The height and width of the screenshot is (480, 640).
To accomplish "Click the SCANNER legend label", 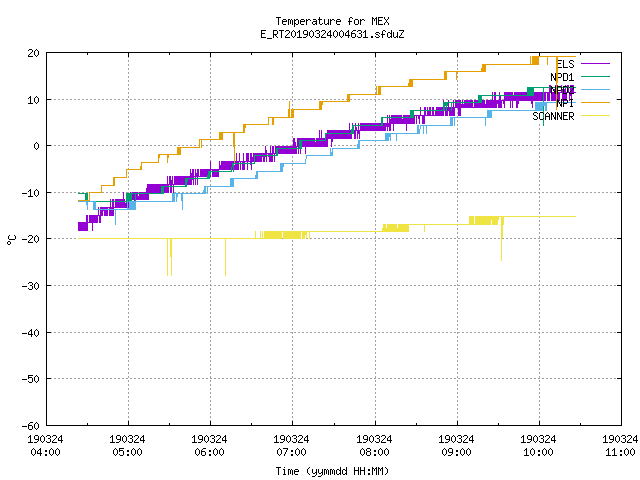I will pos(553,116).
